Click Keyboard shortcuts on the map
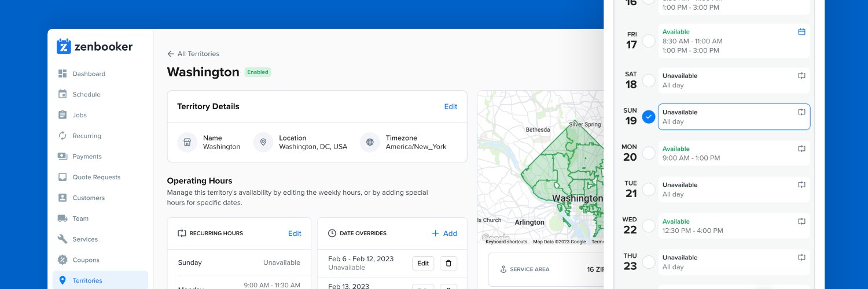The image size is (868, 289). (x=506, y=242)
